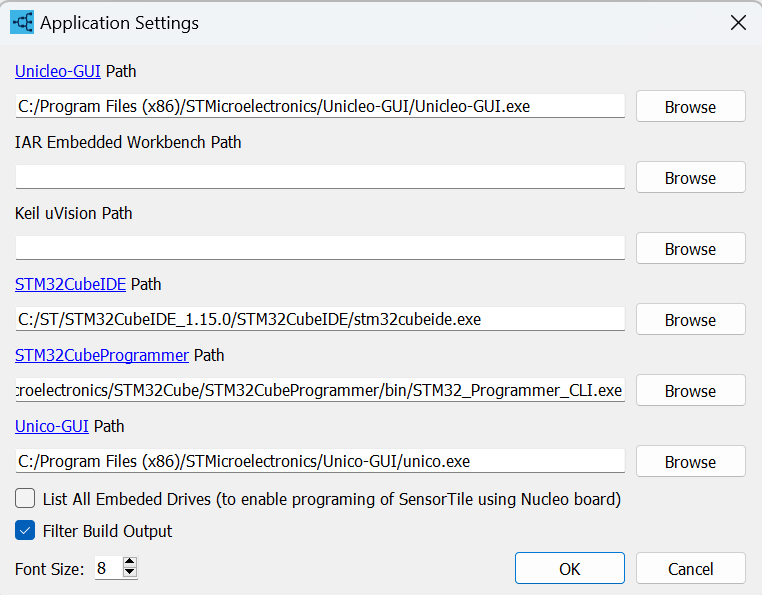762x595 pixels.
Task: Uncheck Filter Build Output option
Action: 26,531
